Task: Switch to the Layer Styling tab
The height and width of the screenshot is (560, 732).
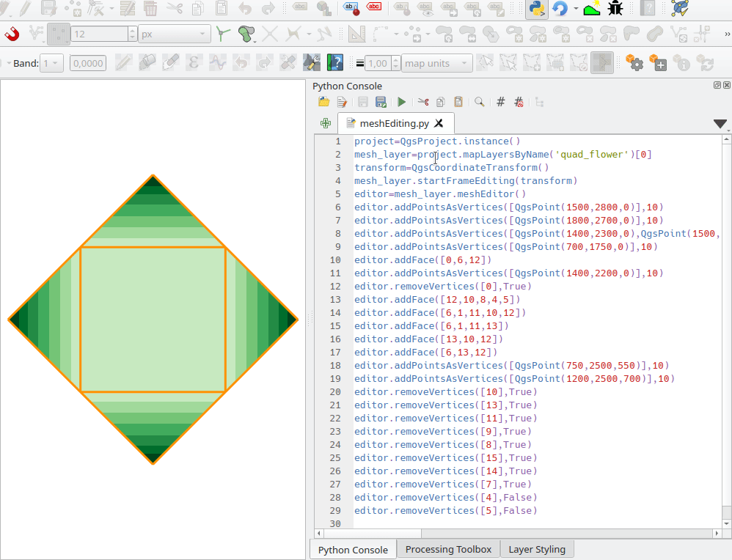Action: tap(536, 550)
